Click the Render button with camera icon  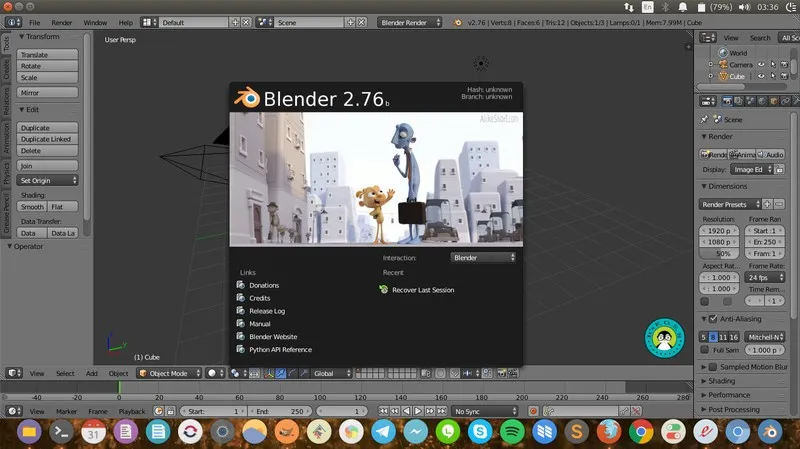(x=716, y=154)
